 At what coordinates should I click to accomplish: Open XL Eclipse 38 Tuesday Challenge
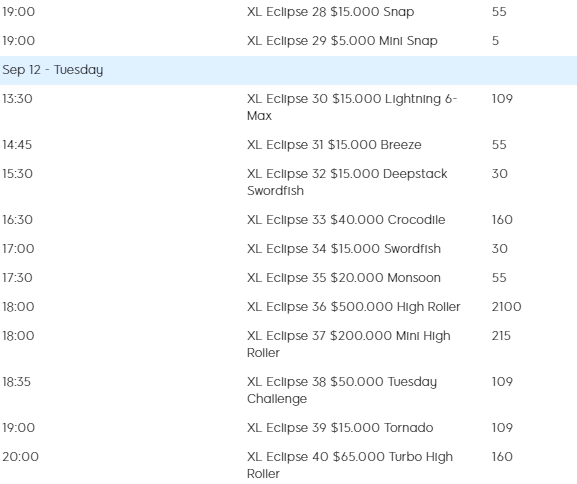pyautogui.click(x=342, y=390)
